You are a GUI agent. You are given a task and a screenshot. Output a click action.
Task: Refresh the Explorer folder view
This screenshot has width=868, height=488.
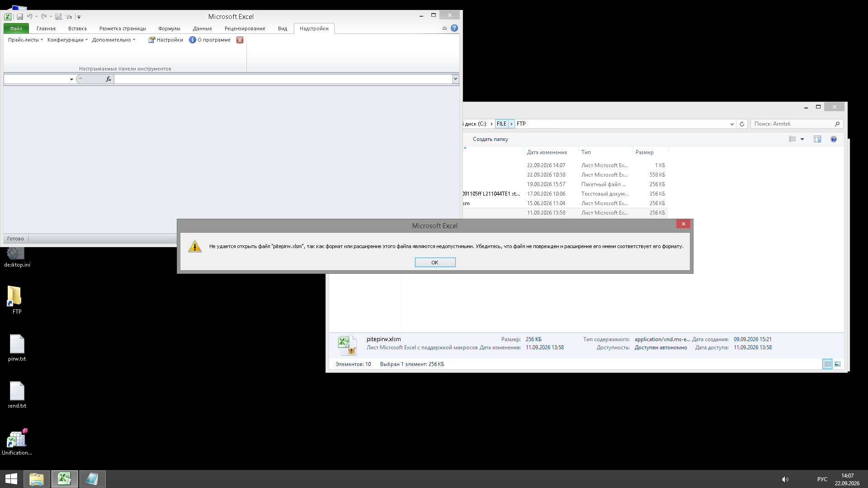pos(742,124)
